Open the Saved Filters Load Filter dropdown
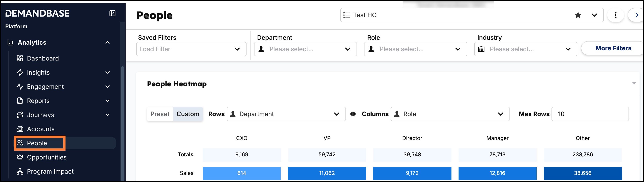 (x=191, y=49)
